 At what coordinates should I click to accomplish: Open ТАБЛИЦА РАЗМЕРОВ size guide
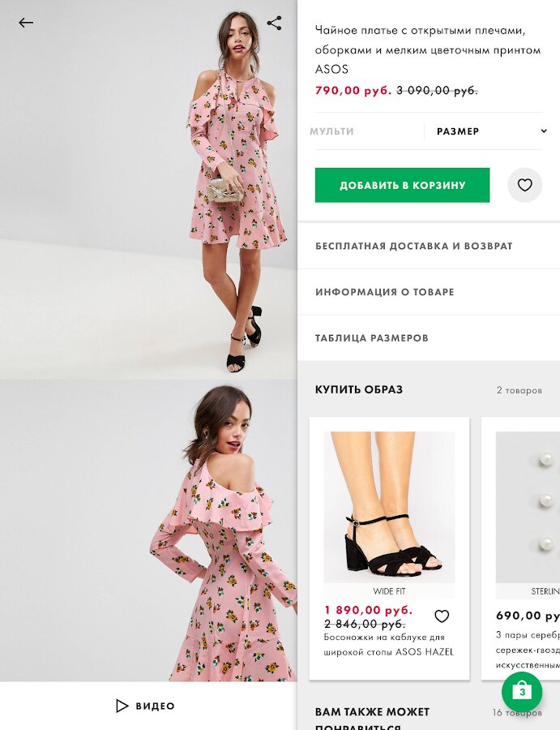click(429, 338)
